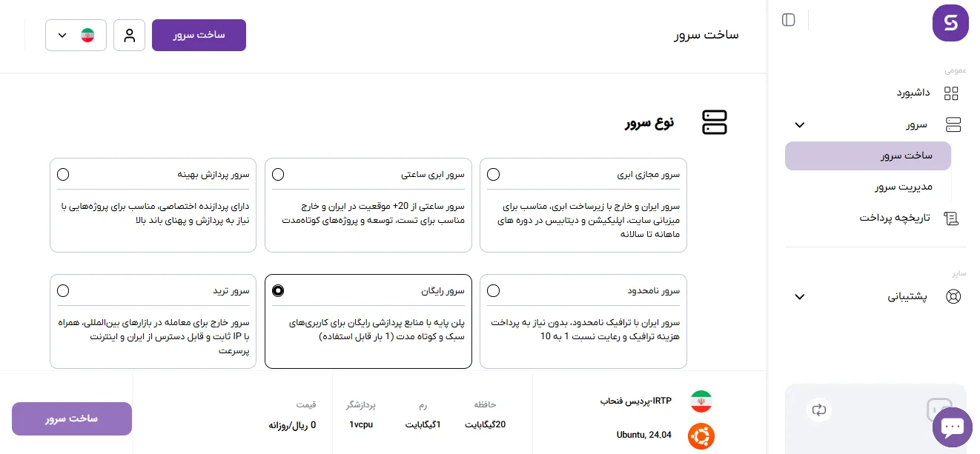Image resolution: width=980 pixels, height=454 pixels.
Task: Go to داشبورد menu item
Action: (x=913, y=93)
